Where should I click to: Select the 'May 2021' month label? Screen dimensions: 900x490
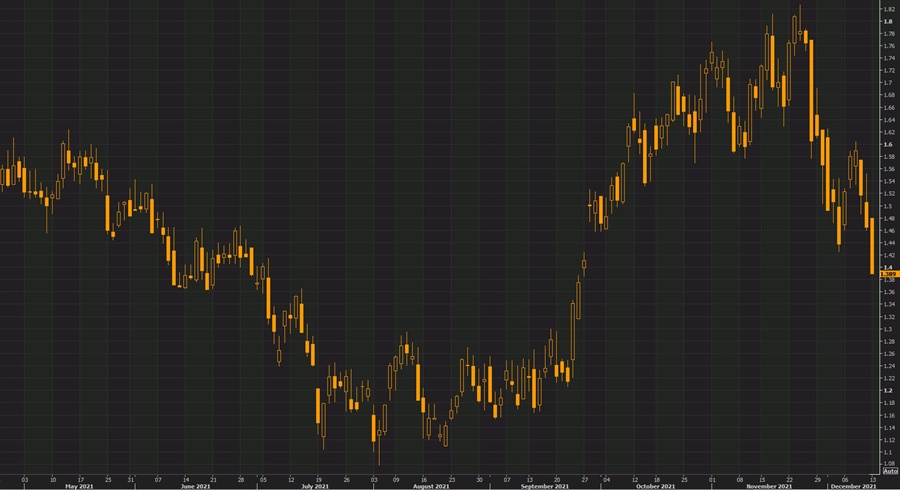click(80, 487)
